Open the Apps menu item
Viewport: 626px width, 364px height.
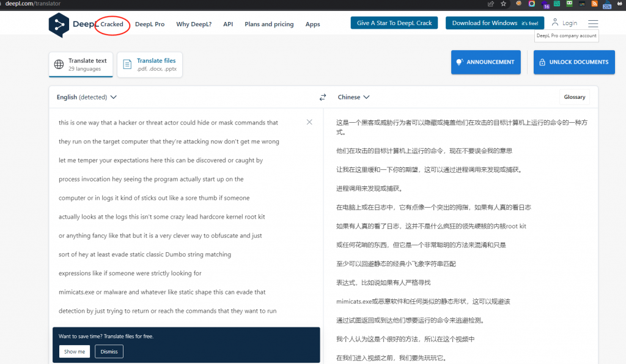coord(312,24)
